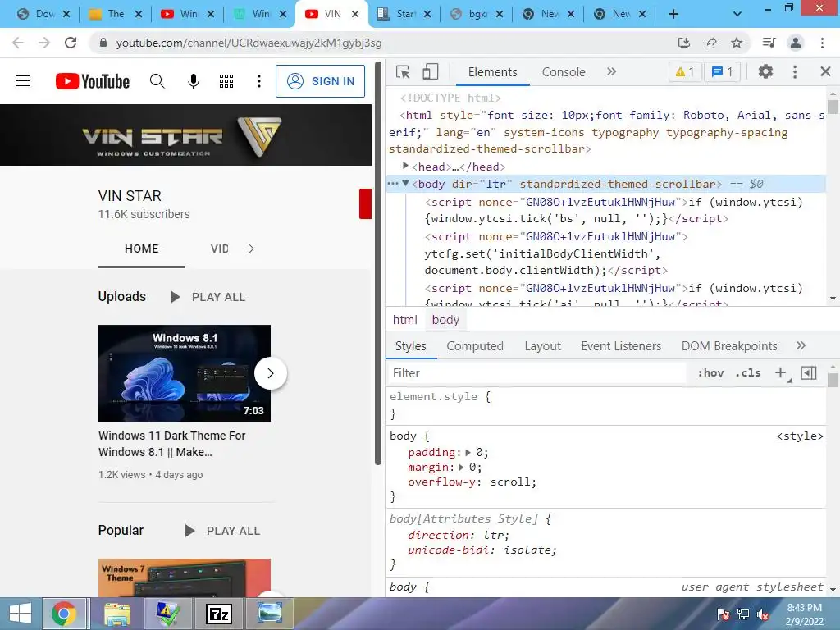Open media controls icon in Chrome toolbar
The width and height of the screenshot is (840, 630).
click(x=769, y=43)
